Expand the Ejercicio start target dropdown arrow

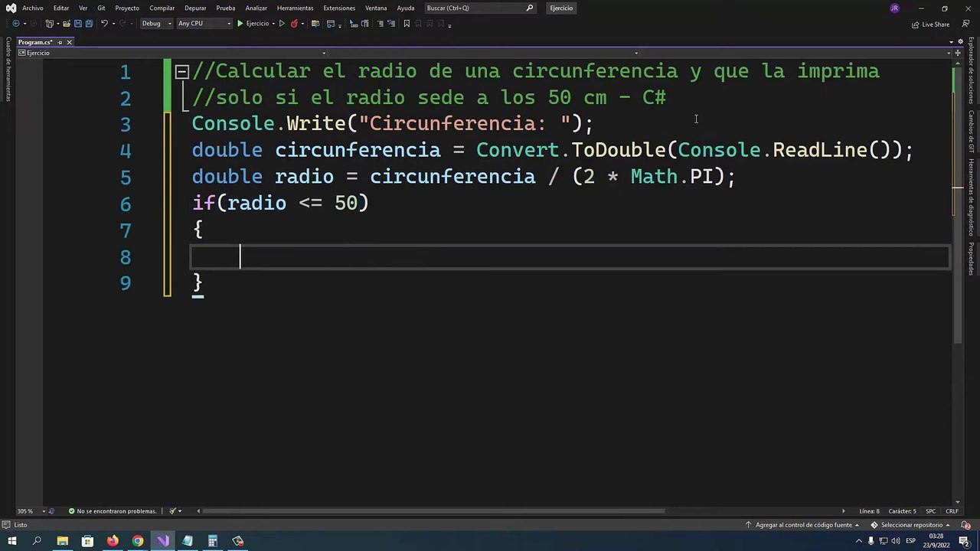pyautogui.click(x=273, y=24)
